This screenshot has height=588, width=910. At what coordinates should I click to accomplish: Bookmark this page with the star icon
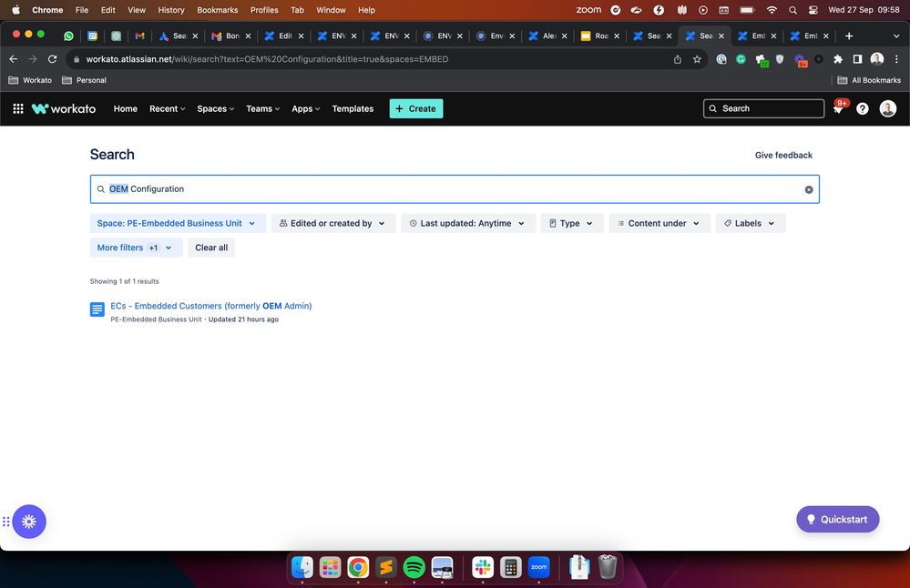click(x=697, y=59)
